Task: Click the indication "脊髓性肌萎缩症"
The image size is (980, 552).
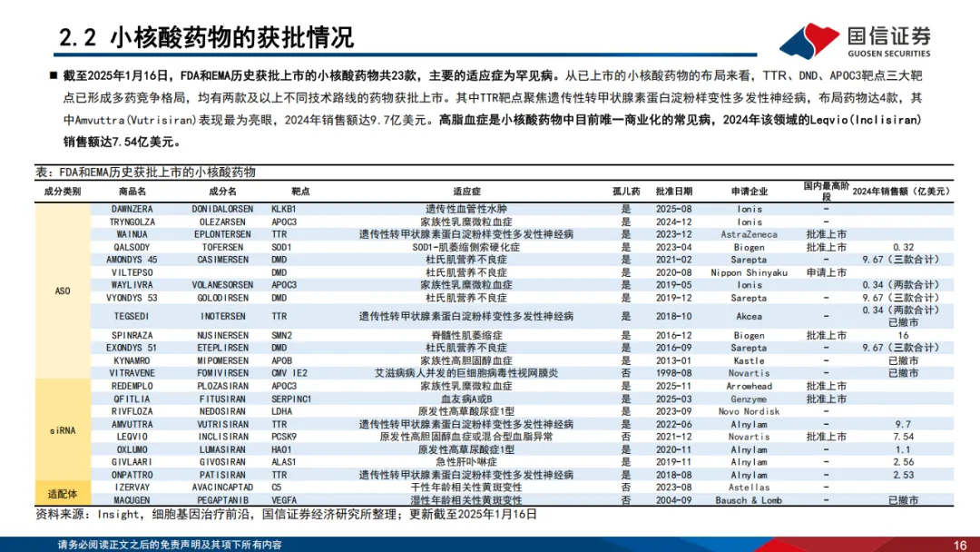Action: click(466, 336)
